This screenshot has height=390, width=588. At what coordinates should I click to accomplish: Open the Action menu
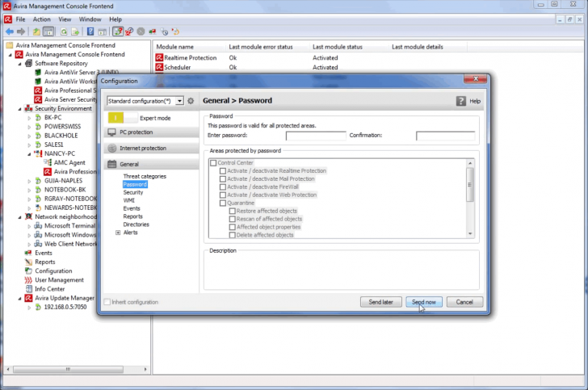click(x=42, y=19)
